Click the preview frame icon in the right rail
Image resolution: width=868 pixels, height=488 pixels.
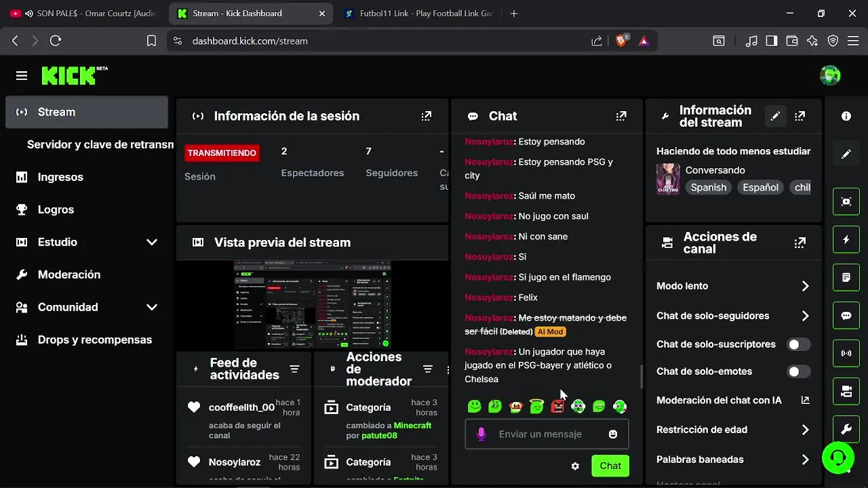846,201
